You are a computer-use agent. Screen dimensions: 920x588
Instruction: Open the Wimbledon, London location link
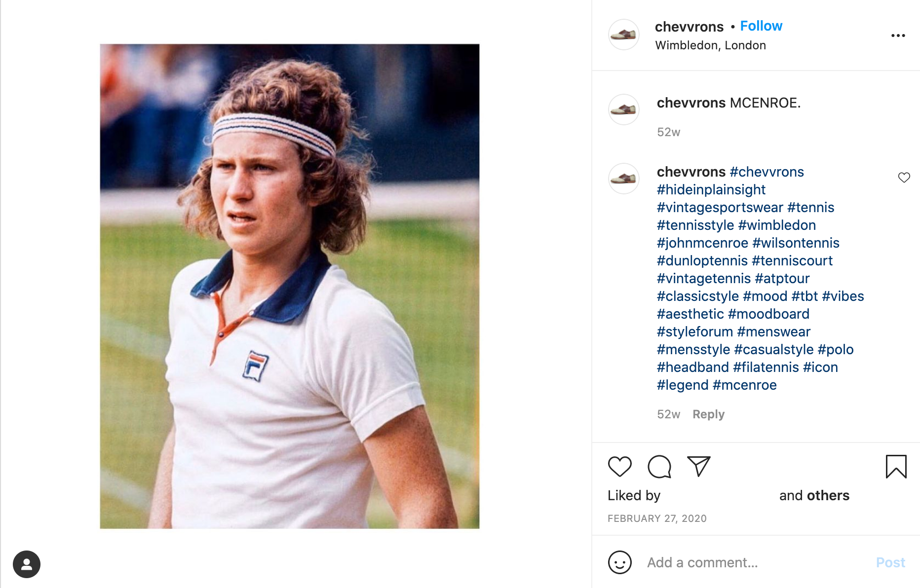pyautogui.click(x=710, y=45)
